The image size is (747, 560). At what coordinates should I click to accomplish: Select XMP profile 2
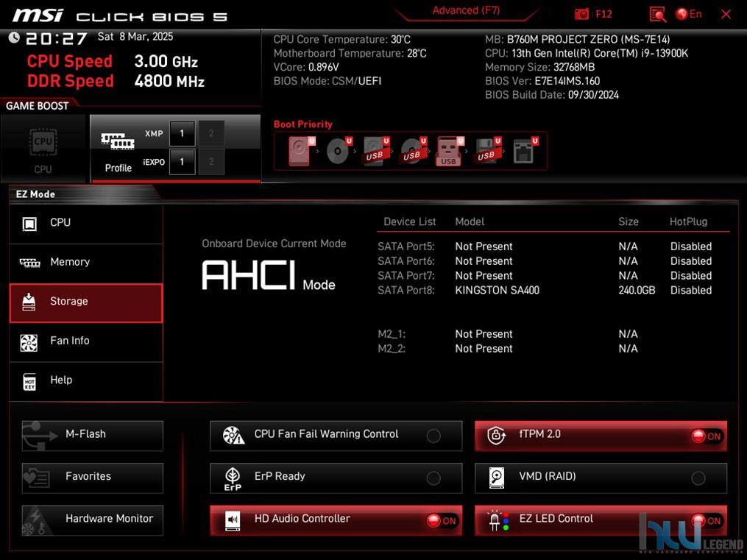point(211,133)
